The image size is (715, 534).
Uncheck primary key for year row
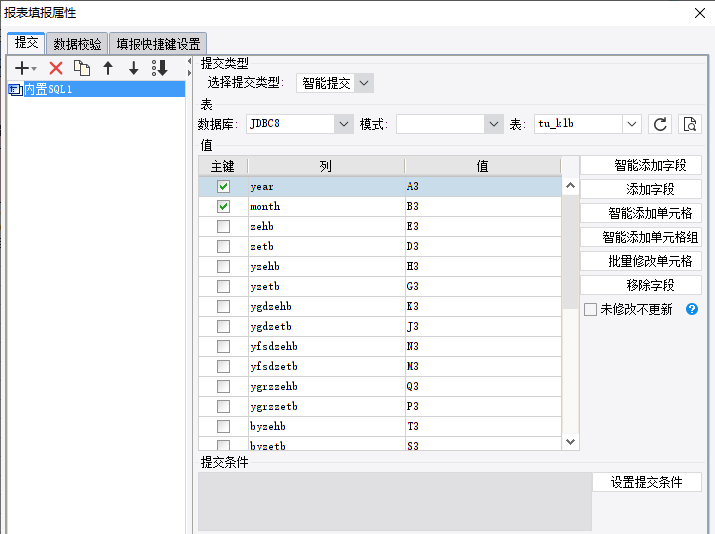pyautogui.click(x=223, y=187)
